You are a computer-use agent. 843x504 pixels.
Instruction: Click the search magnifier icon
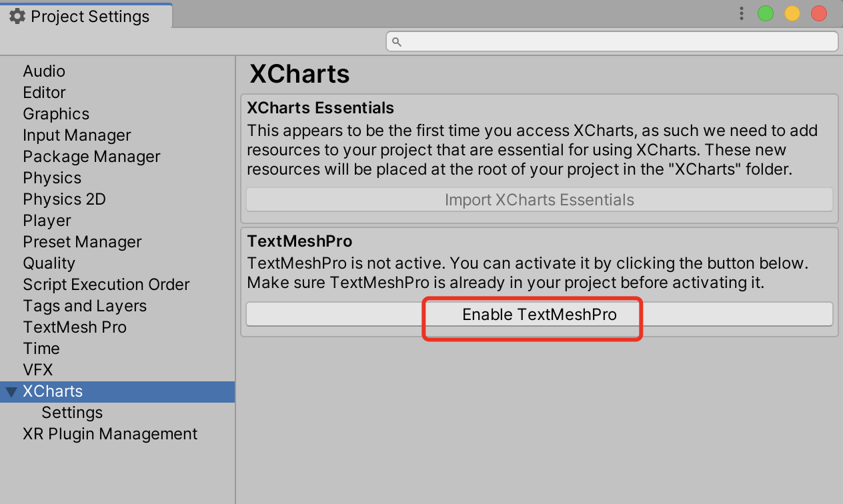coord(396,42)
